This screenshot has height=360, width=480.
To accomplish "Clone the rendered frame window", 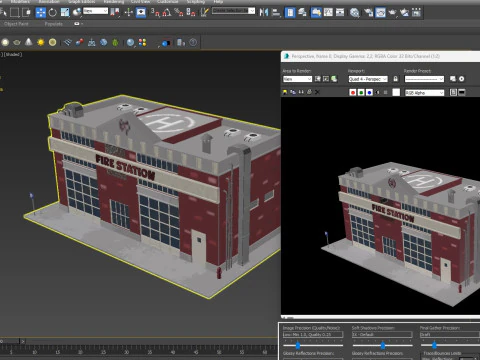I will (301, 92).
